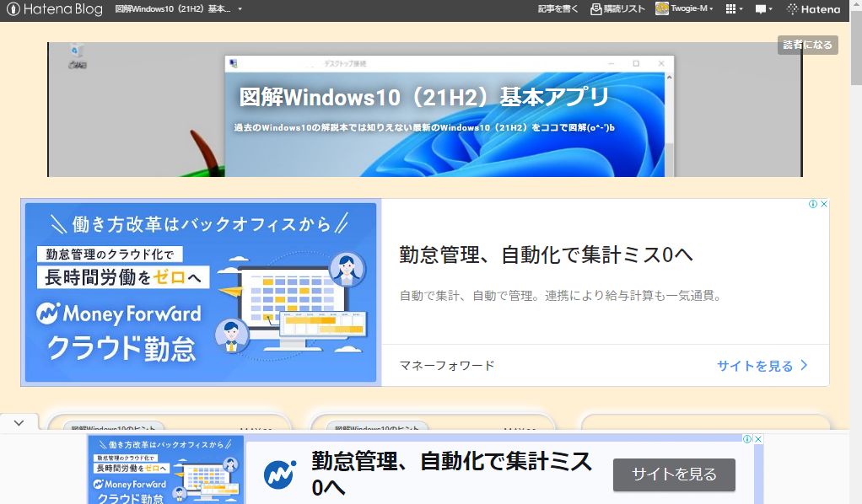862x504 pixels.
Task: Click 記事を書く to write an article
Action: pyautogui.click(x=558, y=8)
